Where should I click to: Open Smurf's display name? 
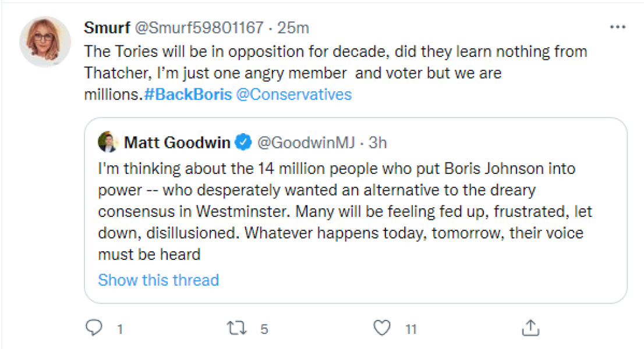(x=107, y=26)
